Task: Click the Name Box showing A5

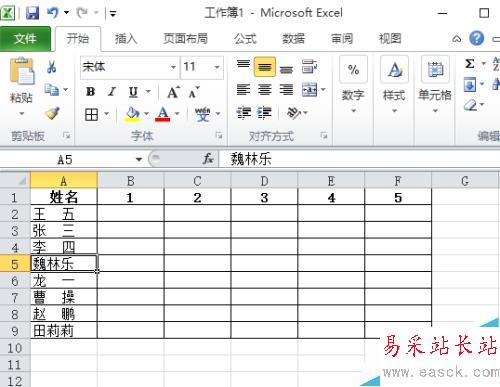Action: (x=65, y=160)
